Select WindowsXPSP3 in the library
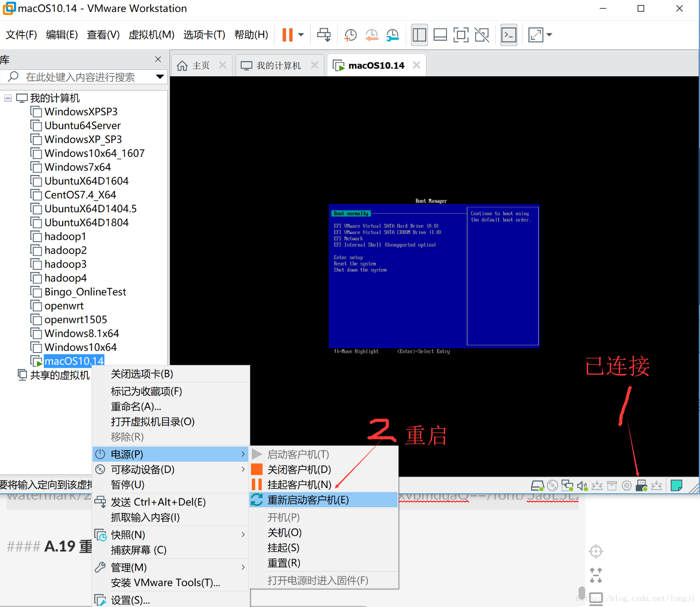This screenshot has width=700, height=607. [x=81, y=112]
